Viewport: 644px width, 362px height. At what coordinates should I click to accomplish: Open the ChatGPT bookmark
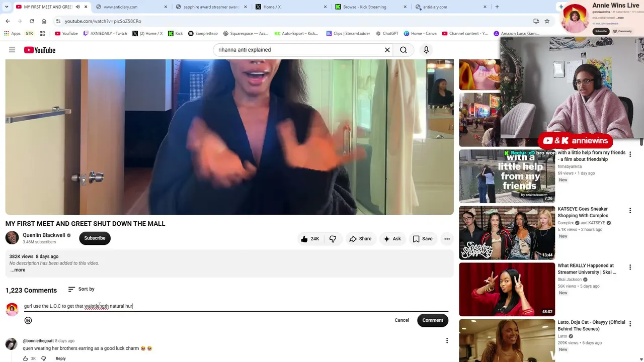pyautogui.click(x=387, y=34)
